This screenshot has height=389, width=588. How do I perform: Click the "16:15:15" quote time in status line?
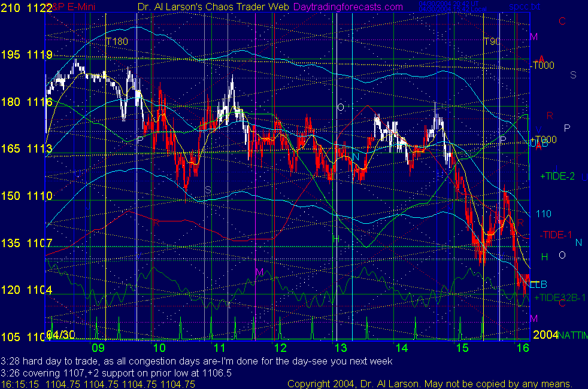pos(20,384)
